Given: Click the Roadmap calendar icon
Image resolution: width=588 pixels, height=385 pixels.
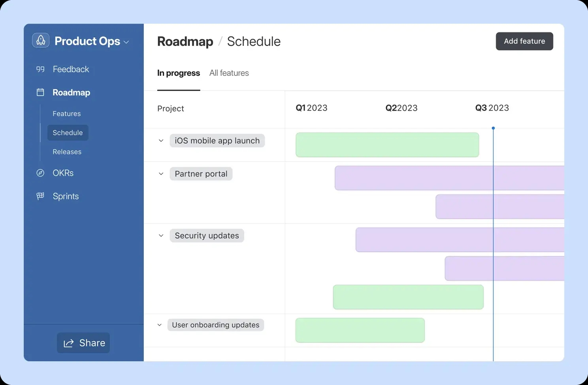Looking at the screenshot, I should coord(40,92).
